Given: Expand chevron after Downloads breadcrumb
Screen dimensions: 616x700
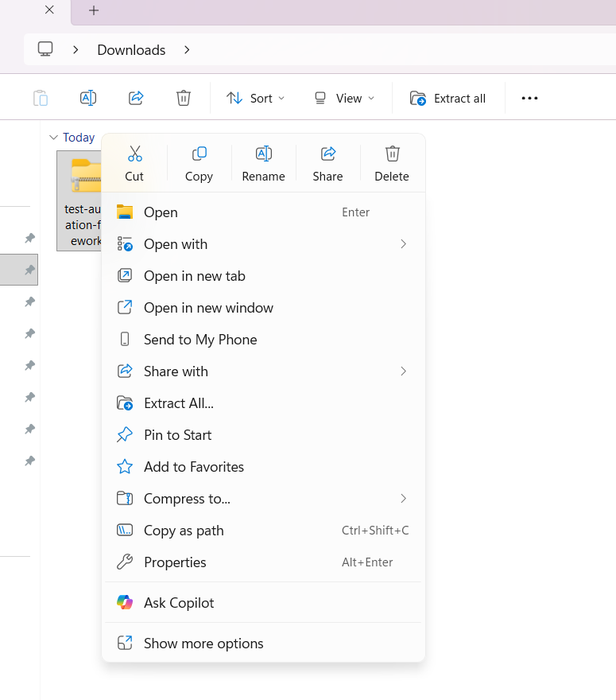Looking at the screenshot, I should (187, 49).
